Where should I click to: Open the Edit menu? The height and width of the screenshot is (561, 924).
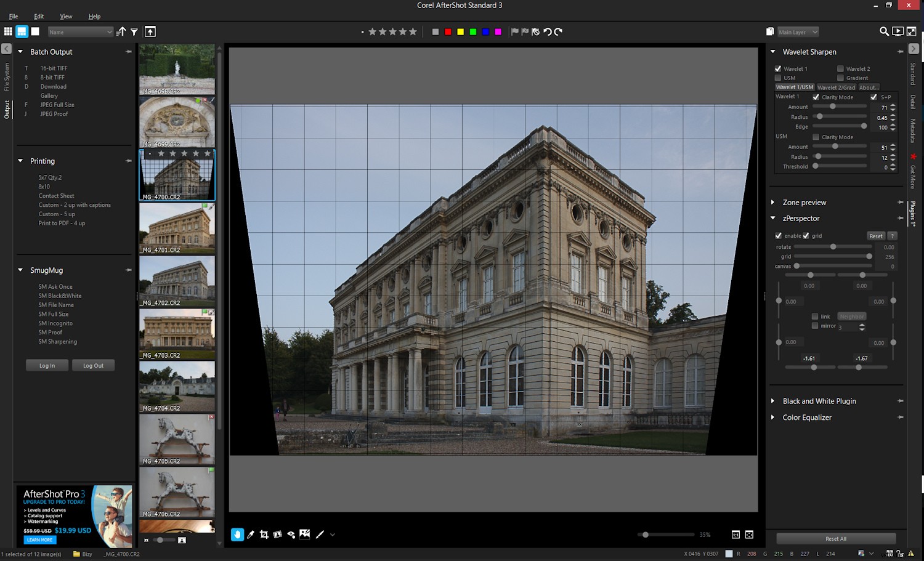38,16
